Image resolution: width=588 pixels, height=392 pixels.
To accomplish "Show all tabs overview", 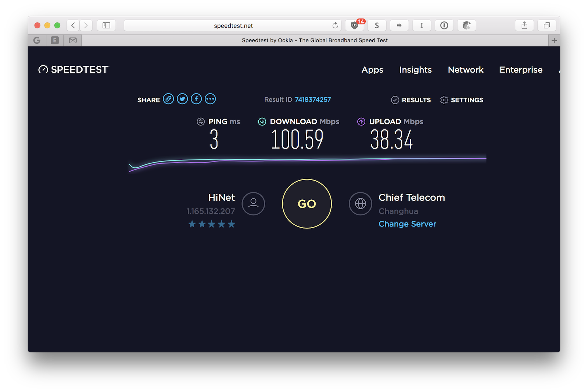I will tap(546, 25).
